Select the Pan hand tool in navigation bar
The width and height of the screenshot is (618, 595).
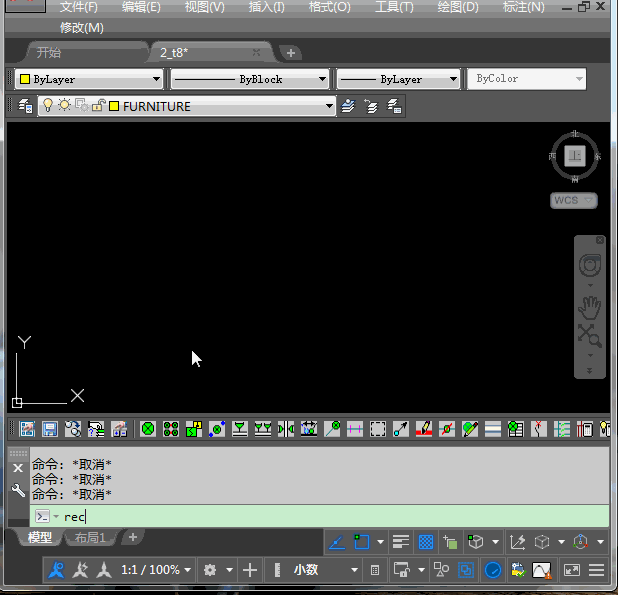tap(589, 308)
